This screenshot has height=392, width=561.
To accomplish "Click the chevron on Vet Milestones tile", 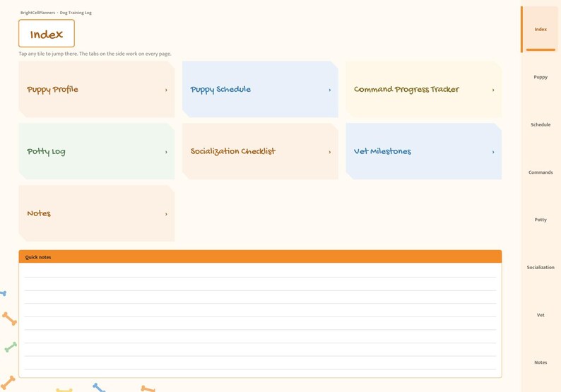I will tap(493, 152).
